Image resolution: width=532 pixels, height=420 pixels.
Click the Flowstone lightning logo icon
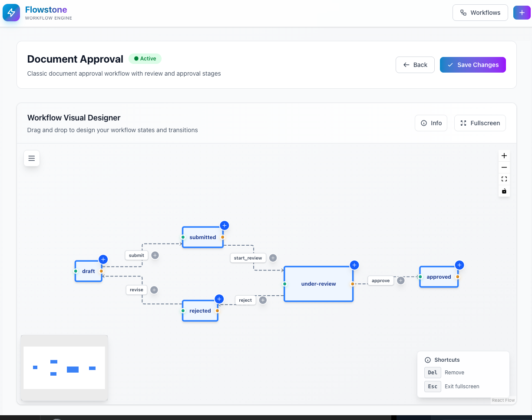pyautogui.click(x=11, y=13)
